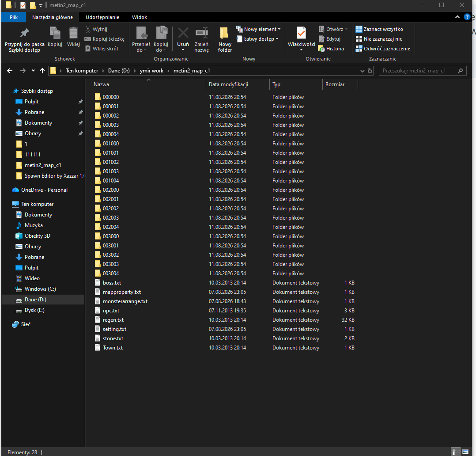Click Ten komputer in the breadcrumb
Image resolution: width=476 pixels, height=456 pixels.
[82, 71]
